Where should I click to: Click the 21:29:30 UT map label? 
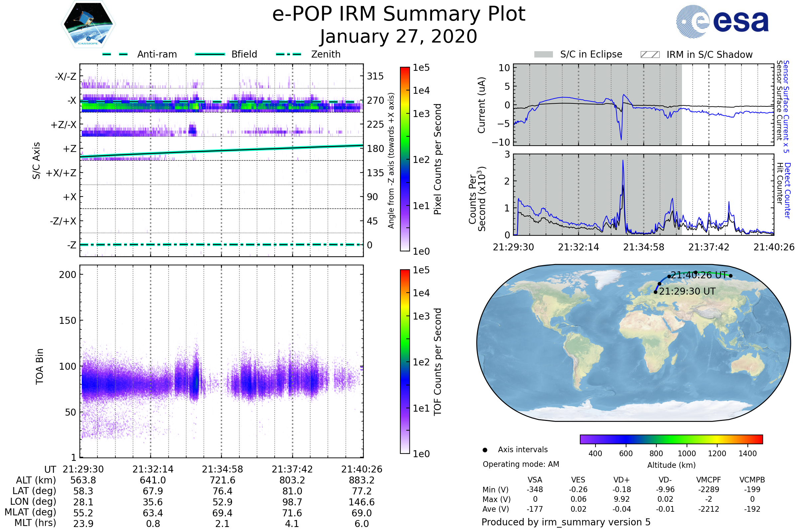click(687, 292)
